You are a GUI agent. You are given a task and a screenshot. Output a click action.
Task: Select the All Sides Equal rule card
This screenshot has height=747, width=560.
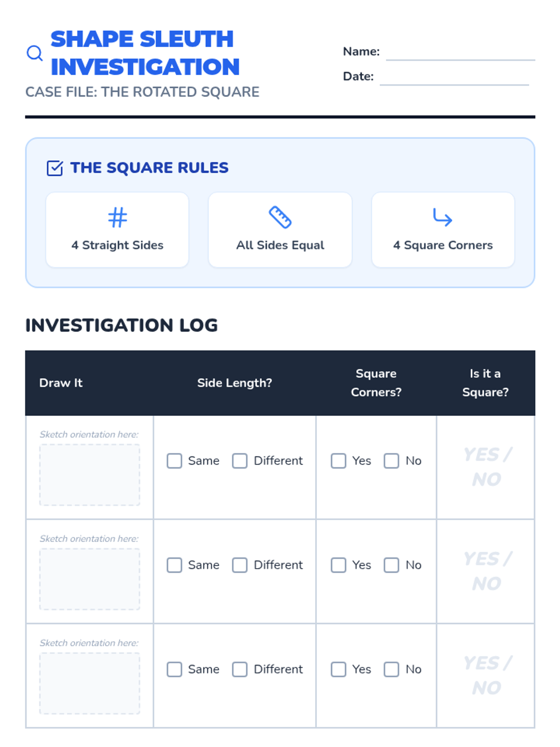280,230
